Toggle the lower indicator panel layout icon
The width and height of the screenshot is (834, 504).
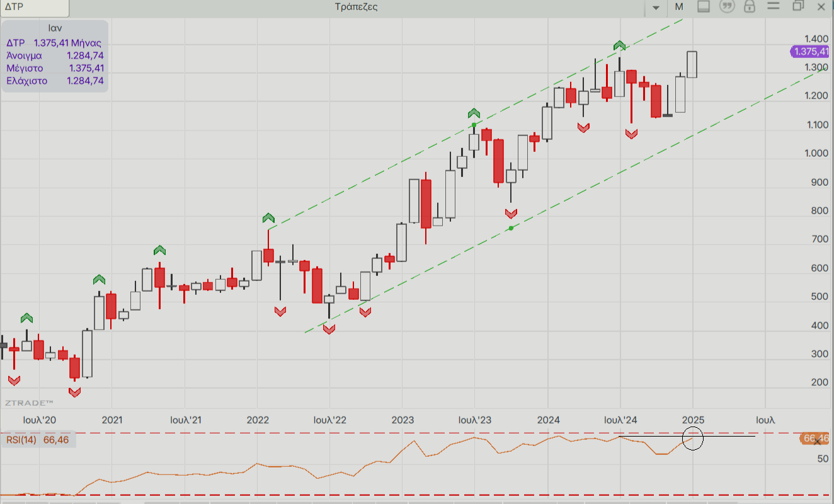704,7
